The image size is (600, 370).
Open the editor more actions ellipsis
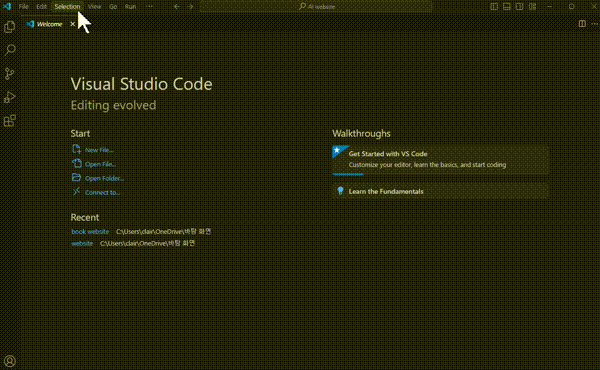[x=594, y=24]
